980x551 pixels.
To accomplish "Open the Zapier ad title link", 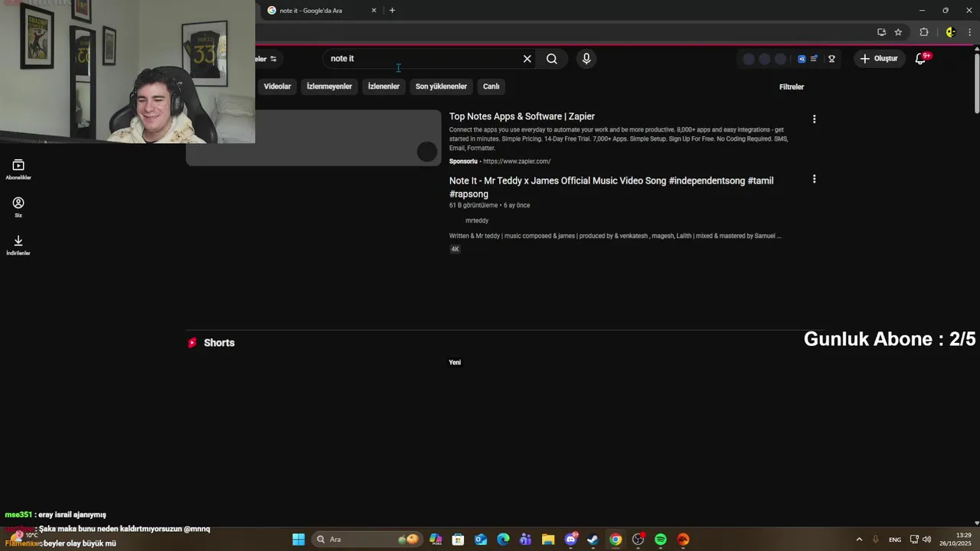I will point(522,116).
